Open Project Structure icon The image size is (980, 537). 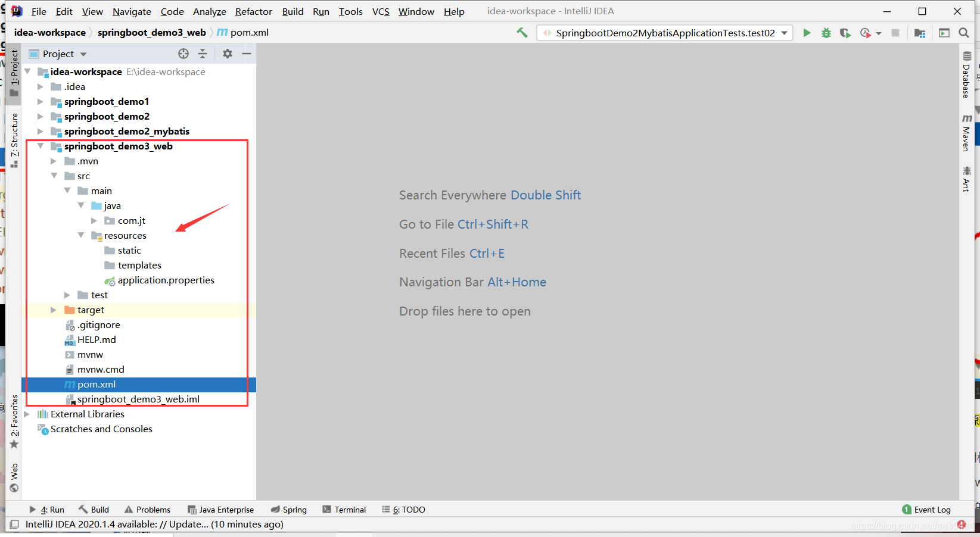pyautogui.click(x=920, y=33)
